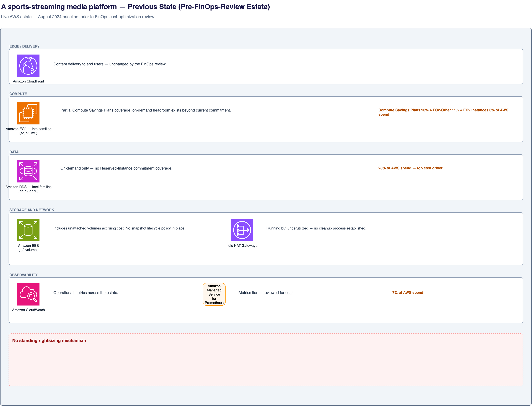Select the 'Operational metrics across the estate' text

coord(86,293)
